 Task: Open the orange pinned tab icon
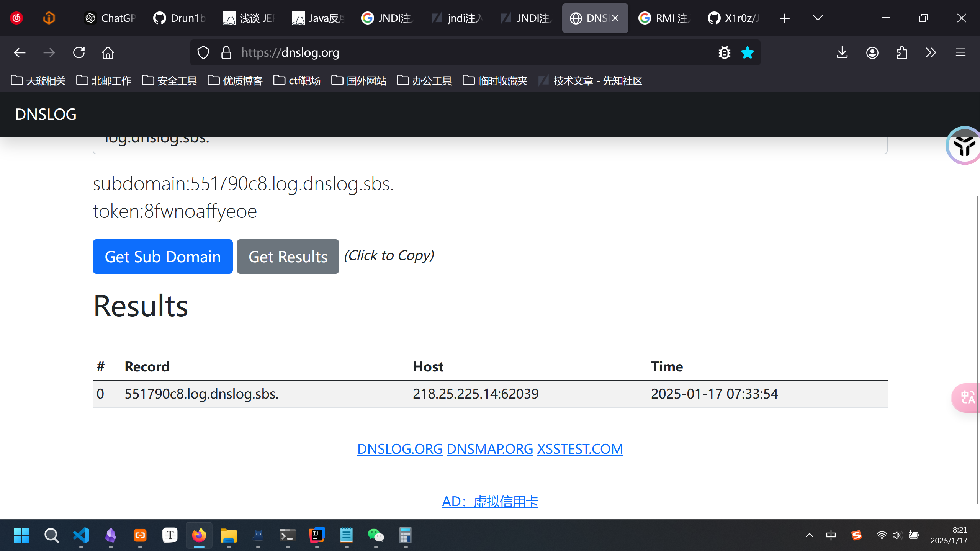[49, 18]
